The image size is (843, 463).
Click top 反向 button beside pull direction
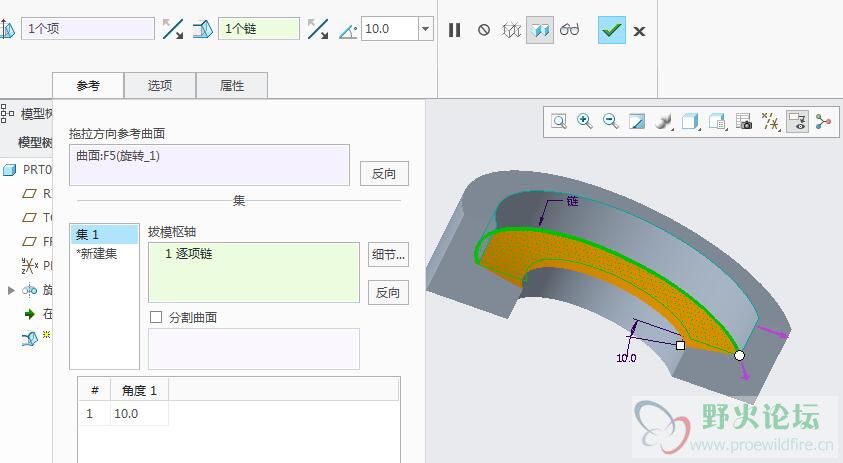coord(384,174)
